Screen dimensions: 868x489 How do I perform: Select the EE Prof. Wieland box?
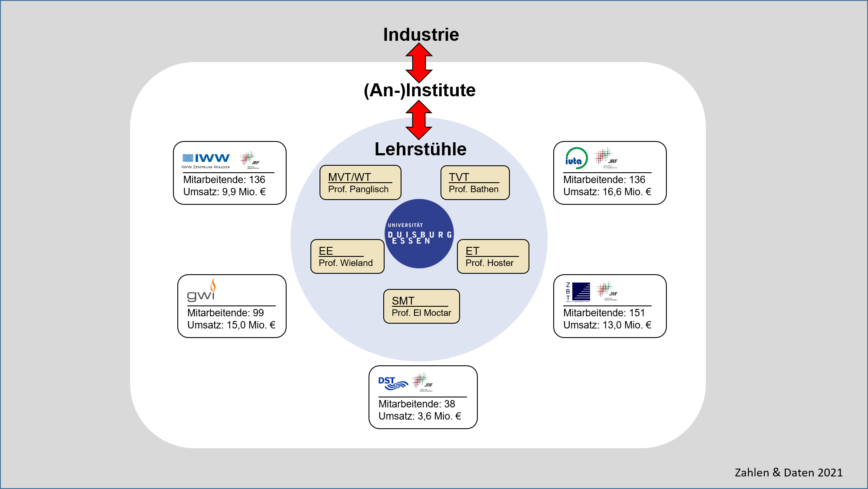point(347,256)
